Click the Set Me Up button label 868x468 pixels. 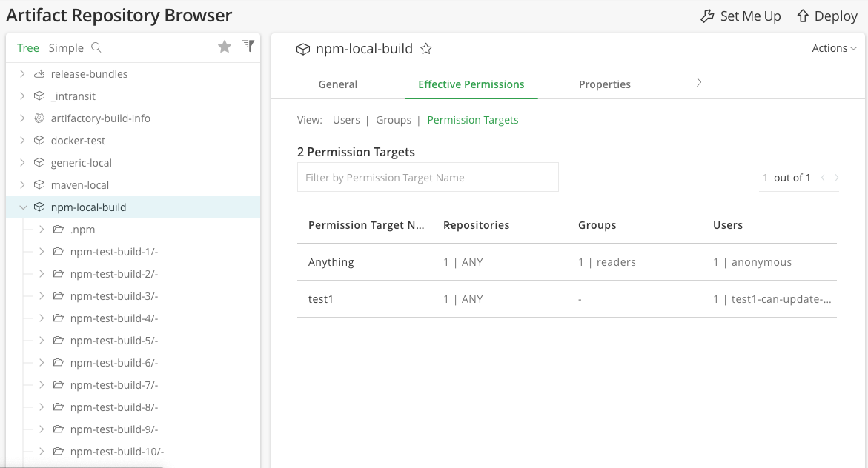[750, 16]
